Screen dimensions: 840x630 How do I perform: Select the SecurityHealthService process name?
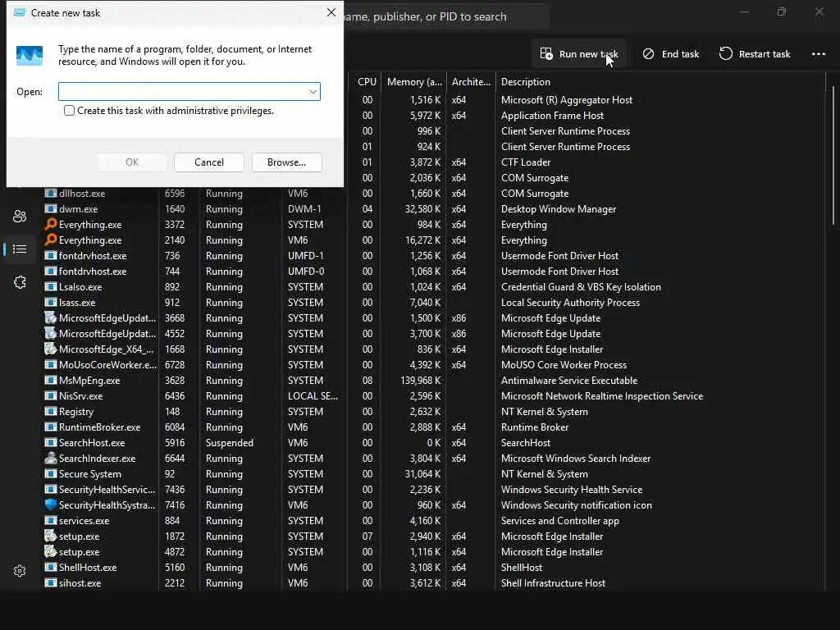coord(107,490)
